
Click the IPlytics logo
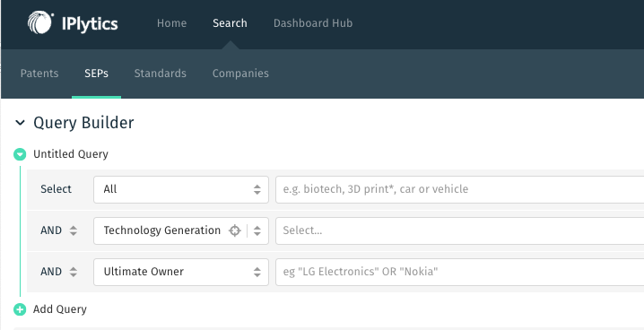click(73, 23)
